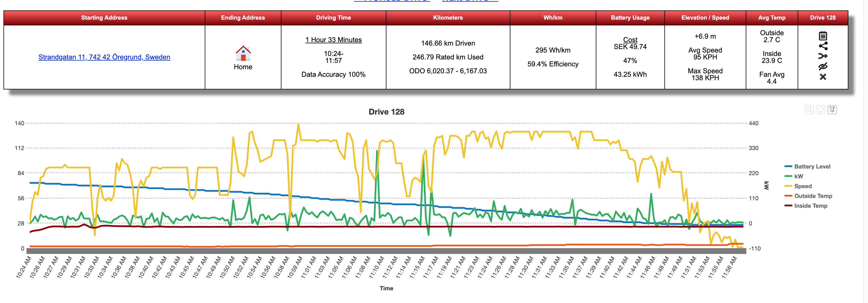Click the Speed yellow legend swatch
This screenshot has width=868, height=303.
[788, 186]
